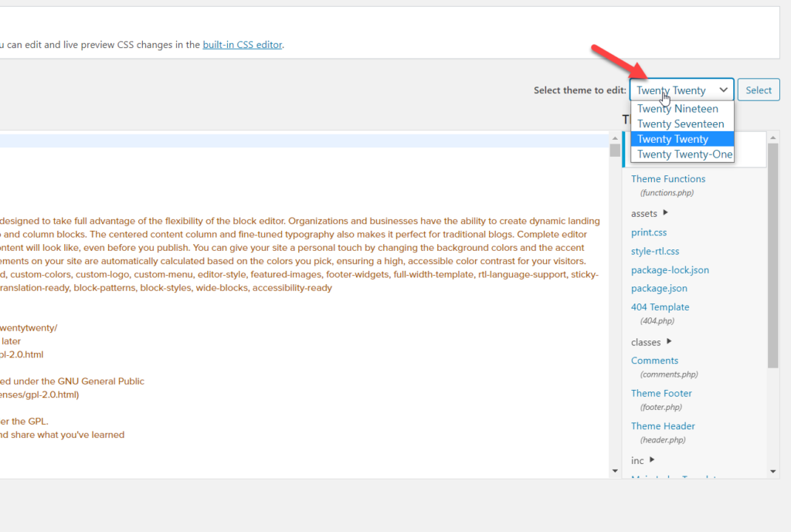Viewport: 791px width, 532px height.
Task: Choose Twenty Seventeen from theme list
Action: click(x=683, y=124)
